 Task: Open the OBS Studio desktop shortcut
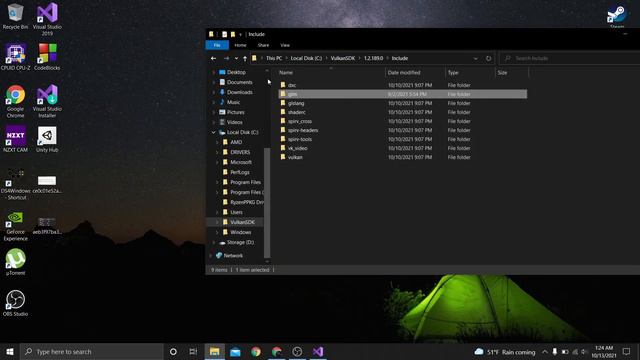tap(16, 303)
